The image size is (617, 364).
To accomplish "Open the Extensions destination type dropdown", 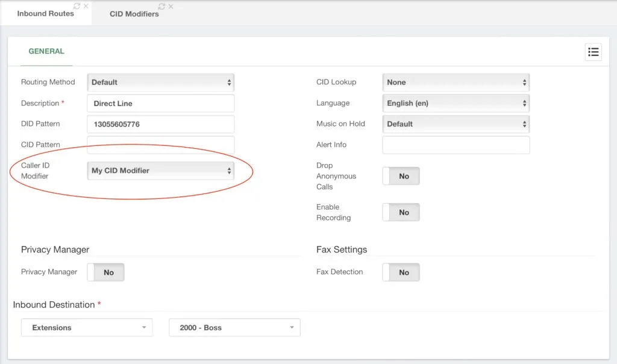I will (87, 327).
